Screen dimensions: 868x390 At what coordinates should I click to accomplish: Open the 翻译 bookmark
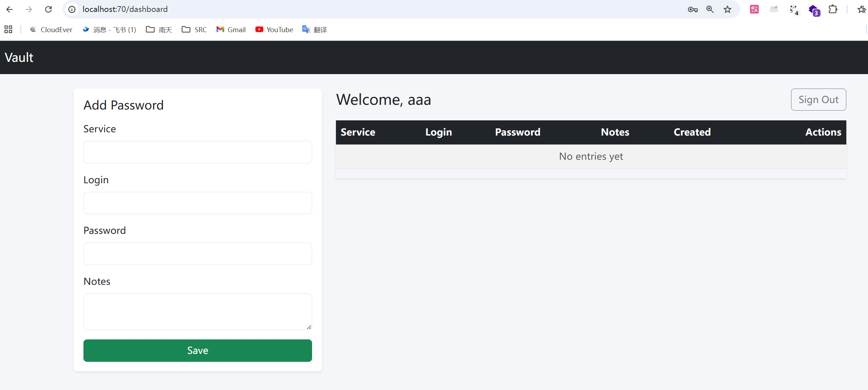tap(315, 30)
